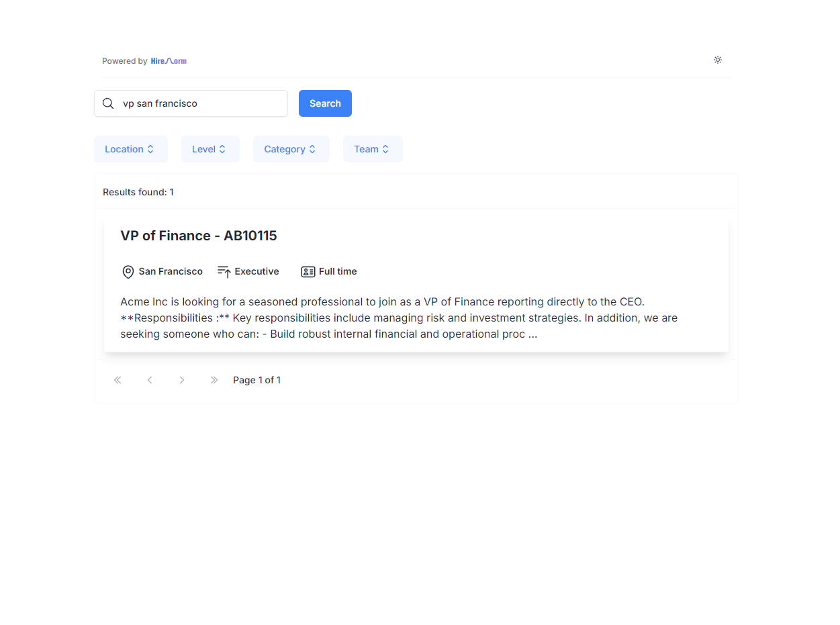Open the VP of Finance - AB10115 job
The width and height of the screenshot is (840, 625).
pos(199,236)
